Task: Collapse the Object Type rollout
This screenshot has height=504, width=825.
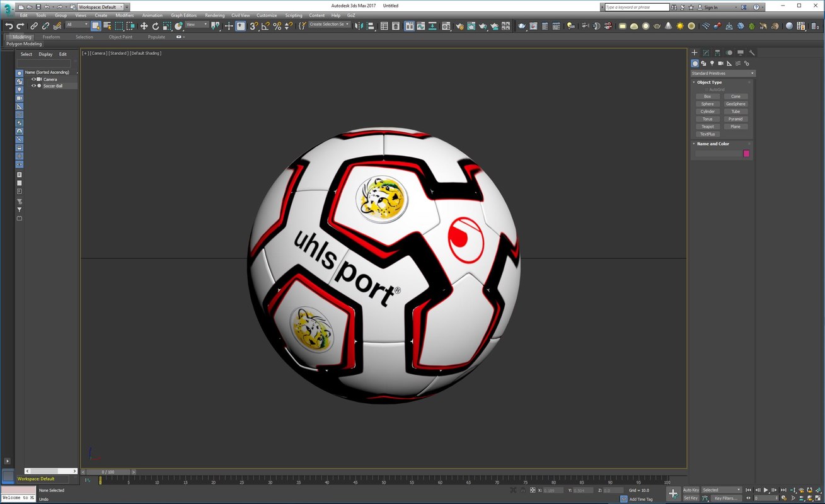Action: coord(709,82)
